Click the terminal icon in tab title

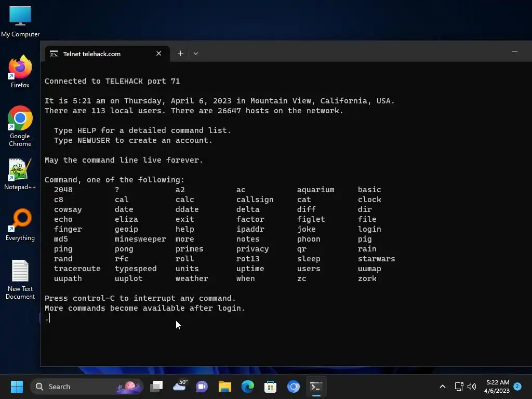(x=54, y=54)
